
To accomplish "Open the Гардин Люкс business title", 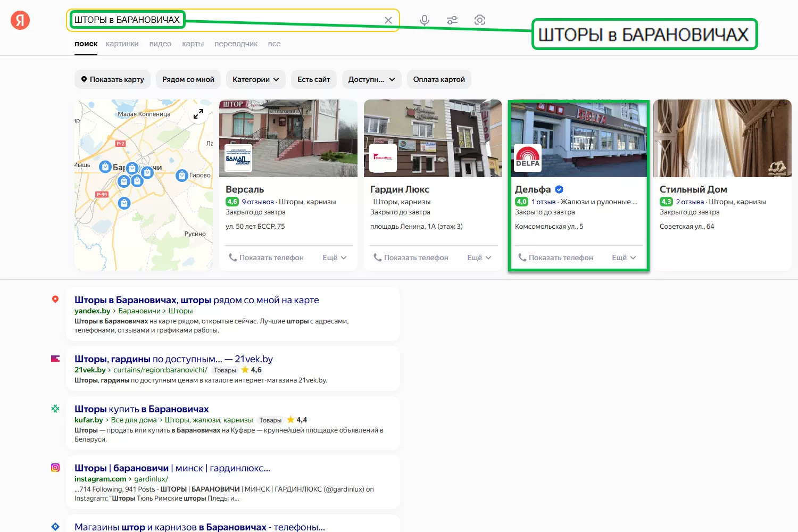I will point(400,189).
